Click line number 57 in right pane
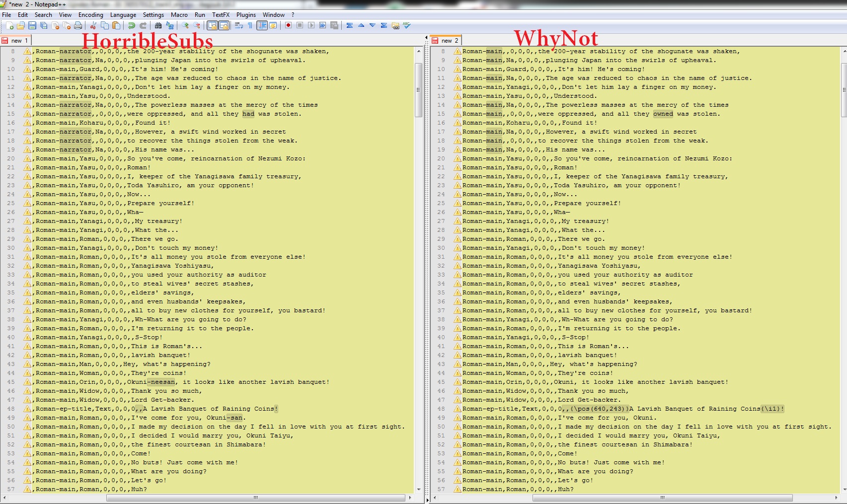This screenshot has width=847, height=504. point(441,490)
